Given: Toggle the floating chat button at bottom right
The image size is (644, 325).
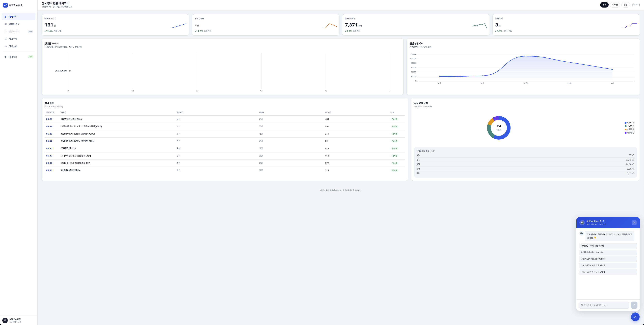Looking at the screenshot, I should [635, 317].
